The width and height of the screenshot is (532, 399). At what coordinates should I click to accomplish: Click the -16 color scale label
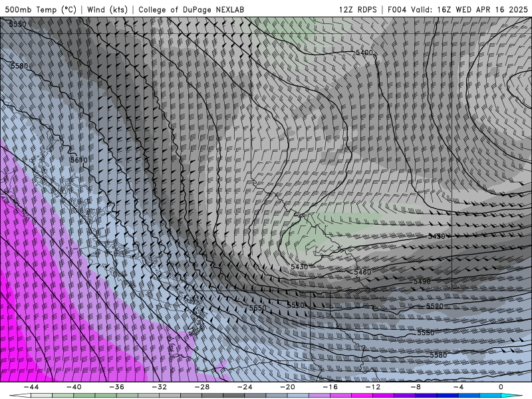click(330, 387)
